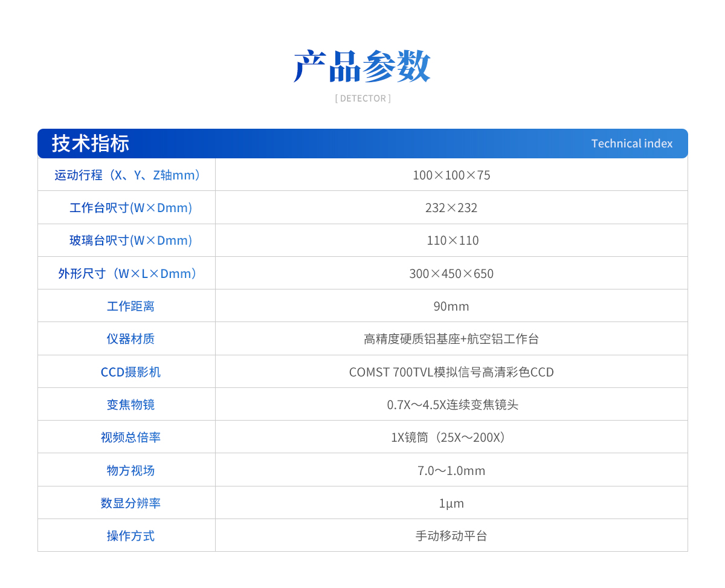
Task: Select the 仪器材质 row label
Action: click(x=130, y=339)
